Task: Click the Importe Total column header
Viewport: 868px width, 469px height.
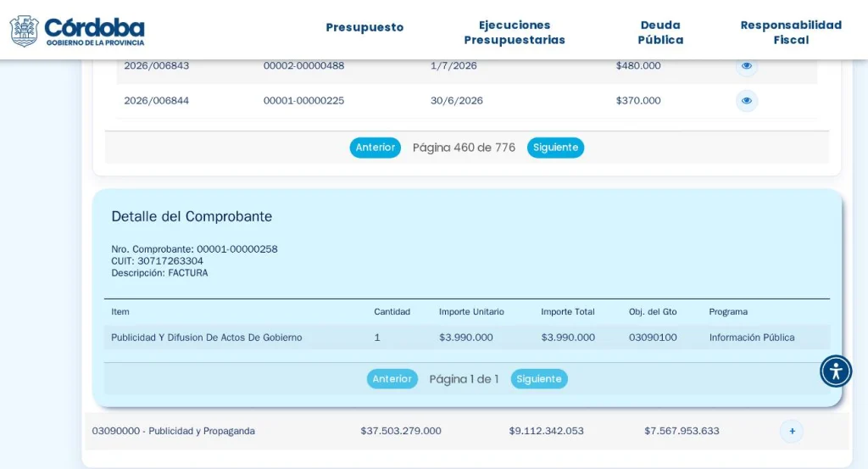Action: coord(567,312)
